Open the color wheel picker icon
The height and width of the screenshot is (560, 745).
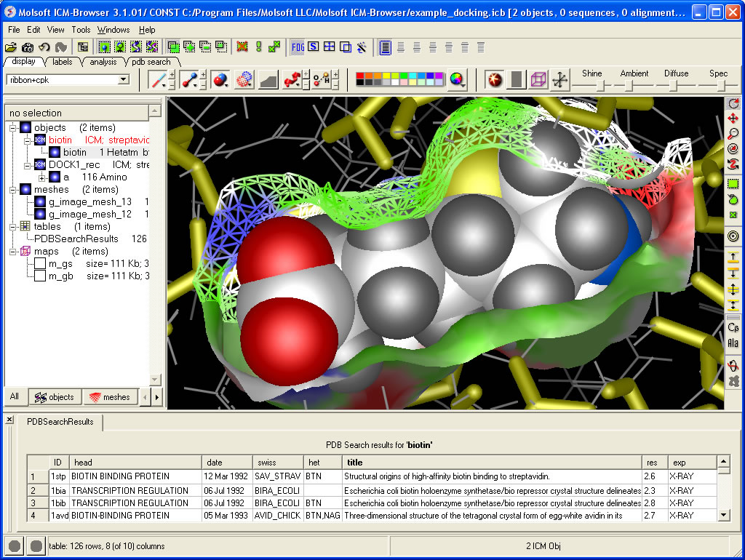point(457,79)
